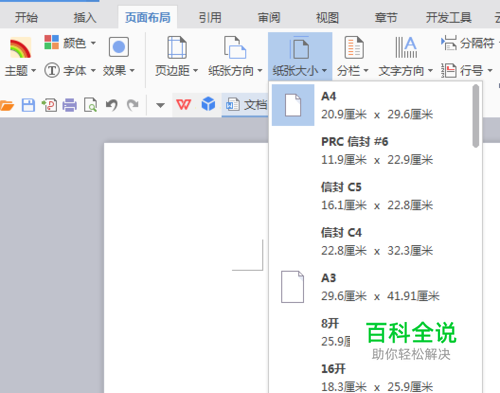Choose A3 paper size option
This screenshot has width=500, height=393.
tap(371, 287)
